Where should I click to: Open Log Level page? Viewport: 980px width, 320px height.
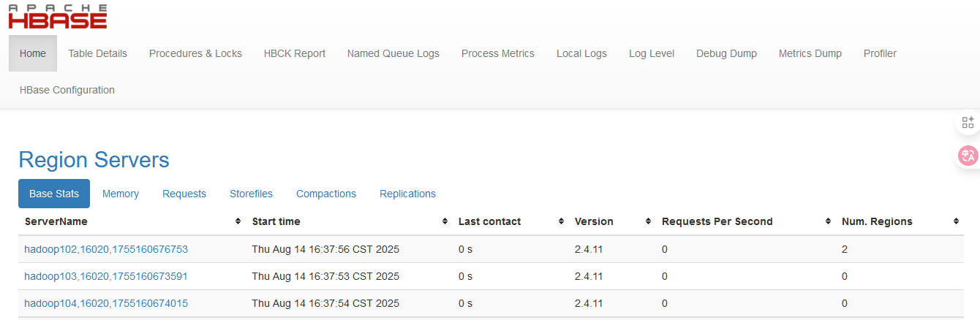pyautogui.click(x=652, y=53)
